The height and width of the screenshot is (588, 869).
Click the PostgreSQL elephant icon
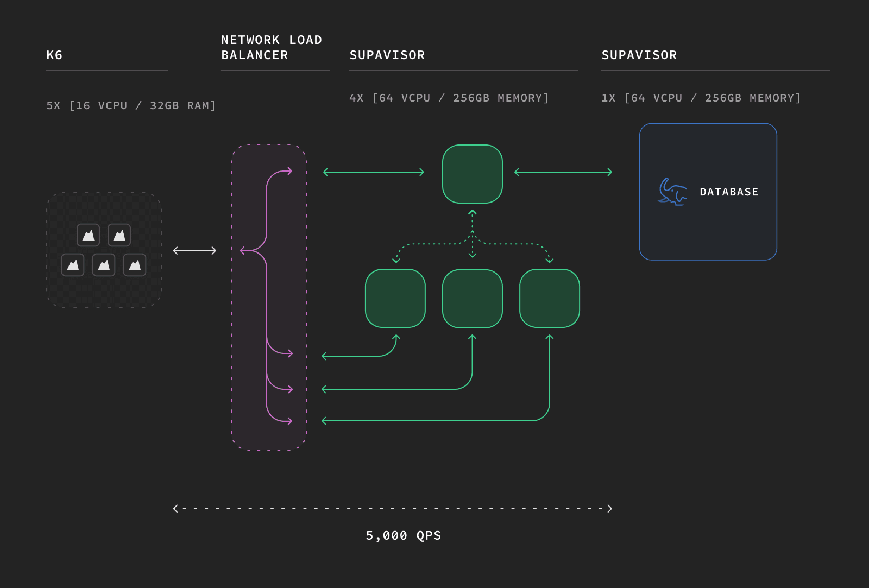pyautogui.click(x=672, y=192)
